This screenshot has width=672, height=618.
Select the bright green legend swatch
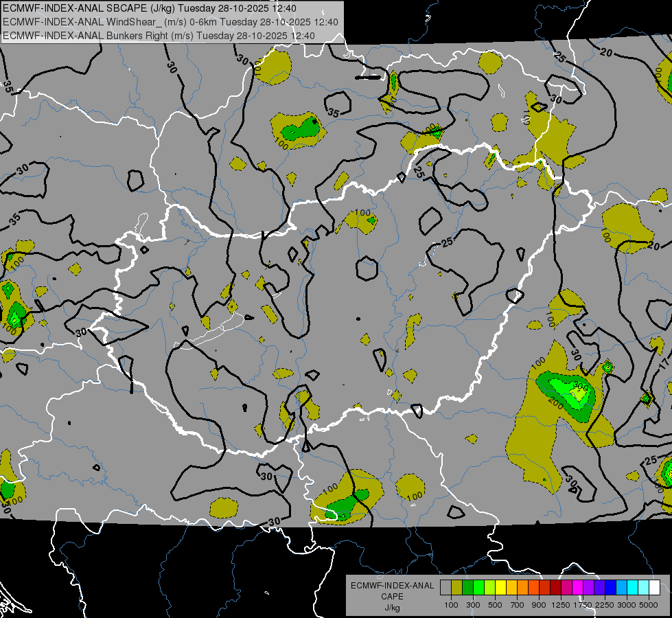click(x=478, y=588)
